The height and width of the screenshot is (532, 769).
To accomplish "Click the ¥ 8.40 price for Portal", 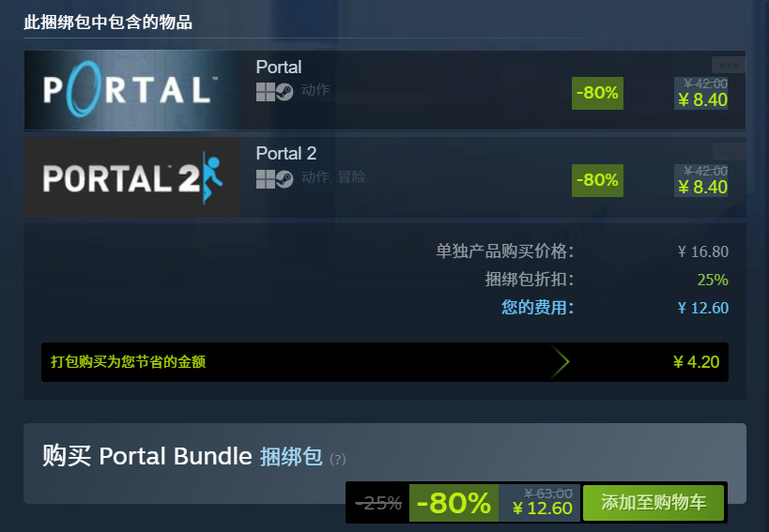I will tap(702, 100).
